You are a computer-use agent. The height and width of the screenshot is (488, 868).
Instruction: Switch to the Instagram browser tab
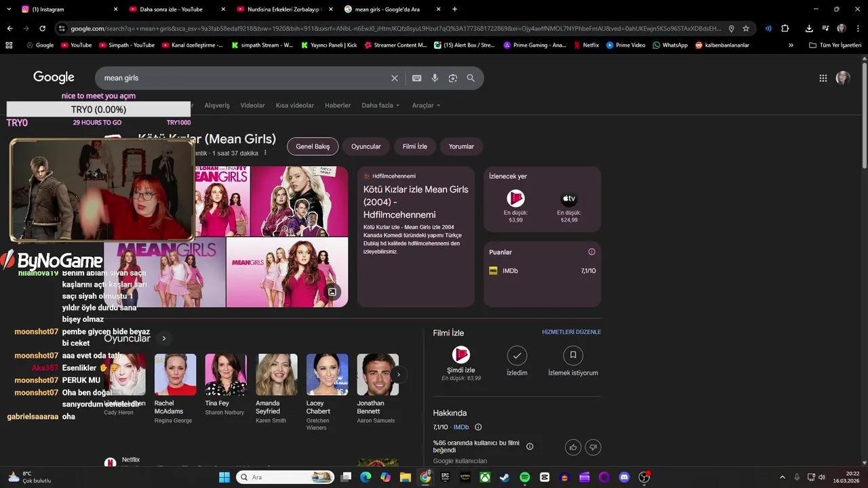pos(68,9)
